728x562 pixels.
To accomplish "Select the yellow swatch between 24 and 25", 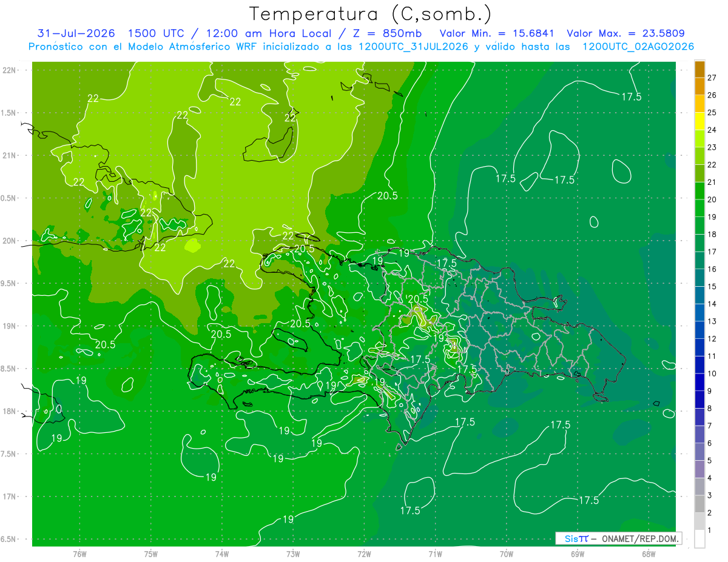I will [x=699, y=121].
